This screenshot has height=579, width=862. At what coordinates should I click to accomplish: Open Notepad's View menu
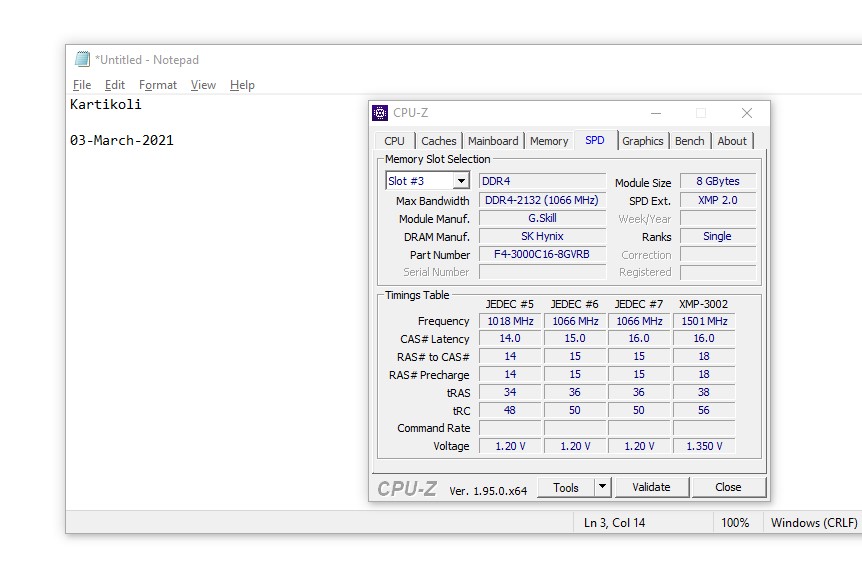(x=203, y=85)
